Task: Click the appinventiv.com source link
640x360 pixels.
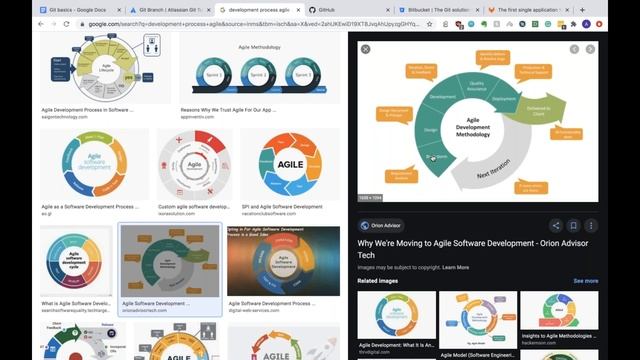Action: point(197,117)
